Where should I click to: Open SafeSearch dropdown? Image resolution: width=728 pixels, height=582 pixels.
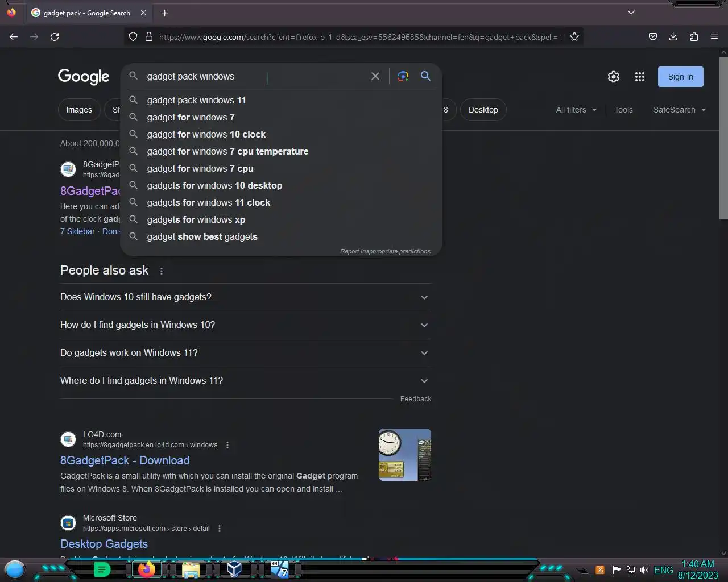coord(680,110)
